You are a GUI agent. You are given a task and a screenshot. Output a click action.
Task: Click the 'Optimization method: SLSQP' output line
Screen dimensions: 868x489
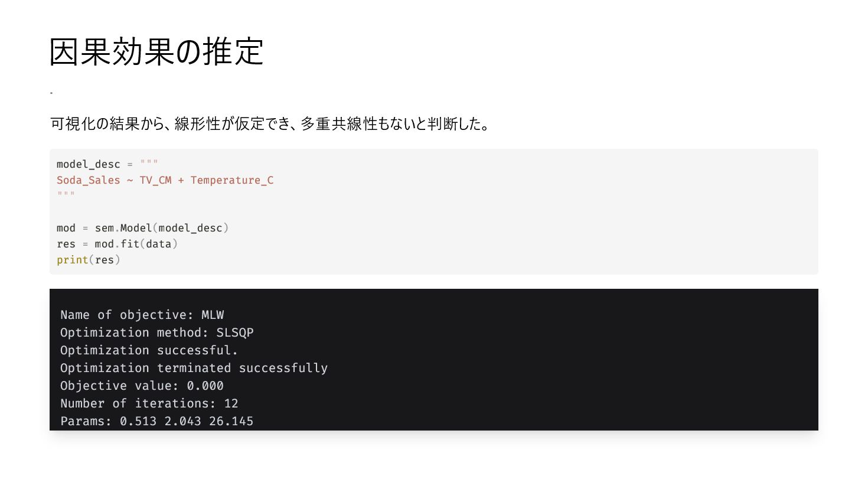click(157, 332)
